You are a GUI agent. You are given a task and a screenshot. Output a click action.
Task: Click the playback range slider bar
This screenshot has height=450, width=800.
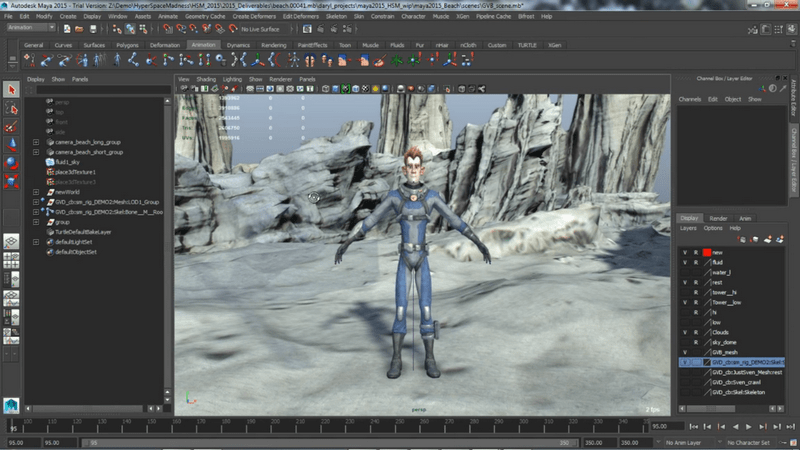tap(329, 443)
